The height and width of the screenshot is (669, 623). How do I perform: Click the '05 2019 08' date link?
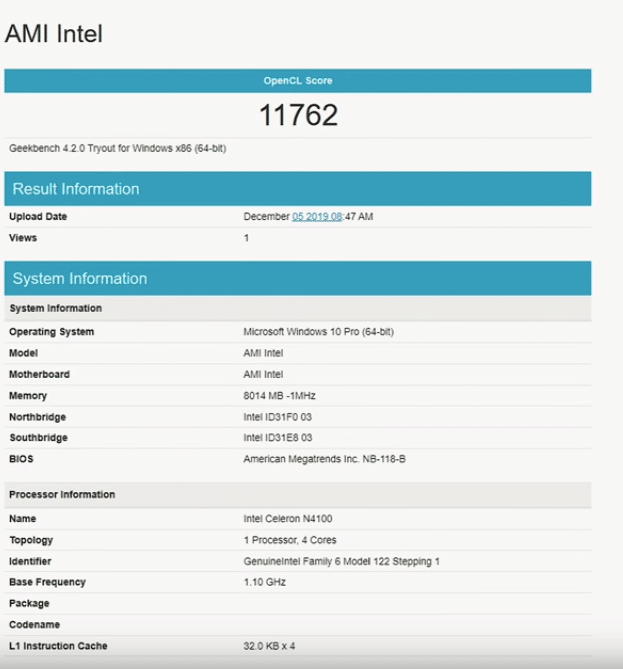[x=317, y=217]
